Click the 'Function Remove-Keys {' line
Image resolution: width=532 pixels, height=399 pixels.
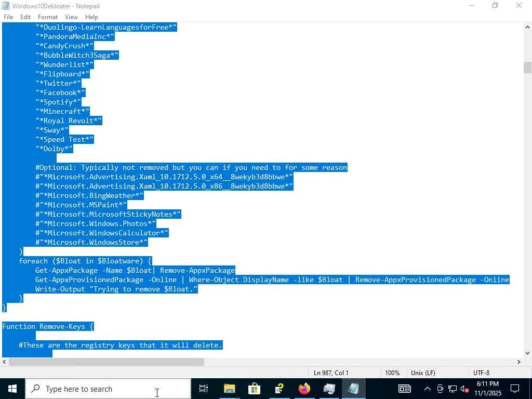click(x=48, y=326)
